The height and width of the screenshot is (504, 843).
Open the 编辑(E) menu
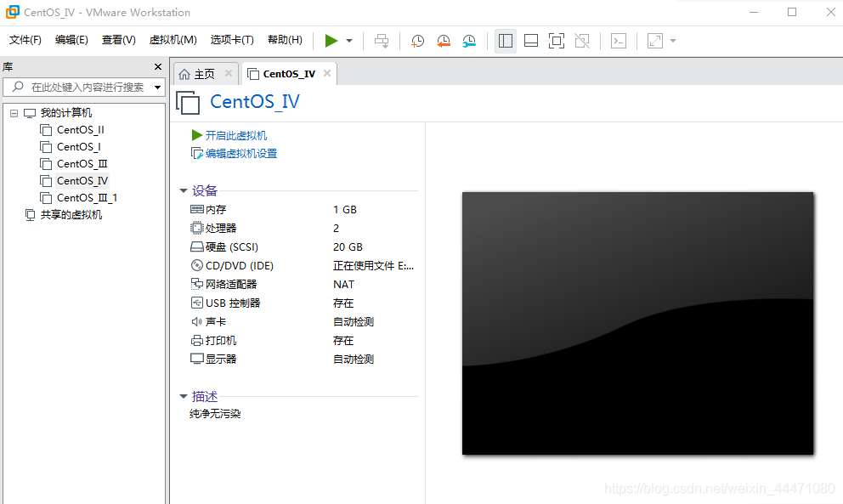[71, 40]
